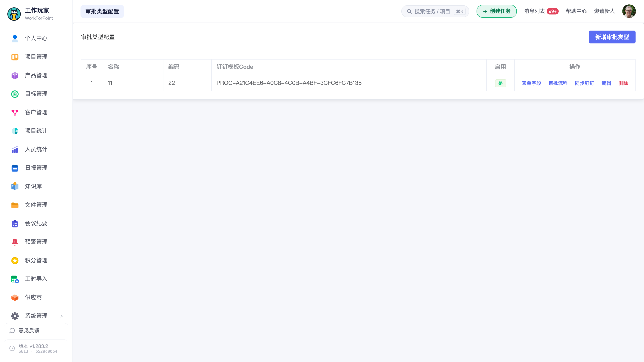The height and width of the screenshot is (362, 644).
Task: Click the 预警管理 alert bell icon
Action: click(15, 242)
